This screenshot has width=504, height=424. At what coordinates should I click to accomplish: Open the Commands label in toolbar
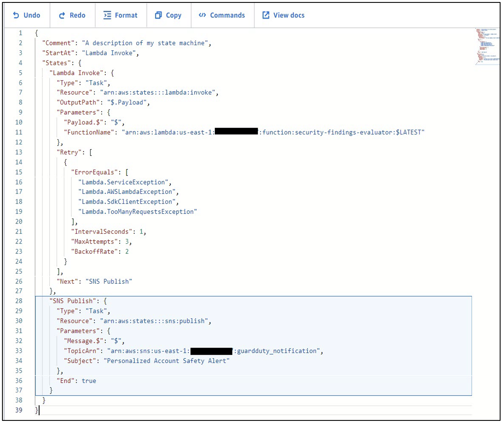[227, 15]
